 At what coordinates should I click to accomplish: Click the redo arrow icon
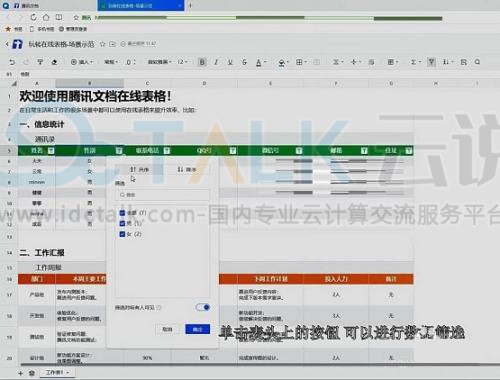click(x=26, y=62)
